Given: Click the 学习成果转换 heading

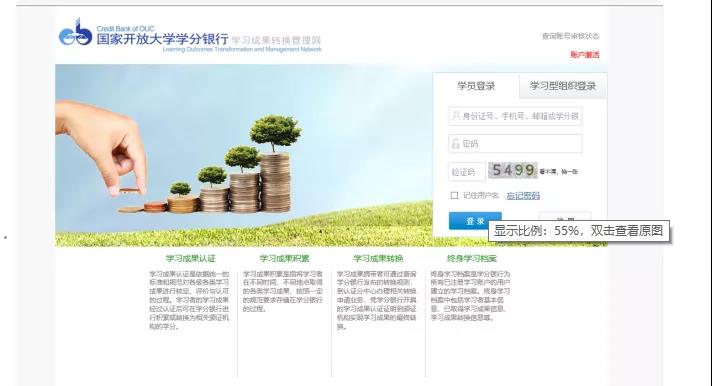Looking at the screenshot, I should (378, 258).
